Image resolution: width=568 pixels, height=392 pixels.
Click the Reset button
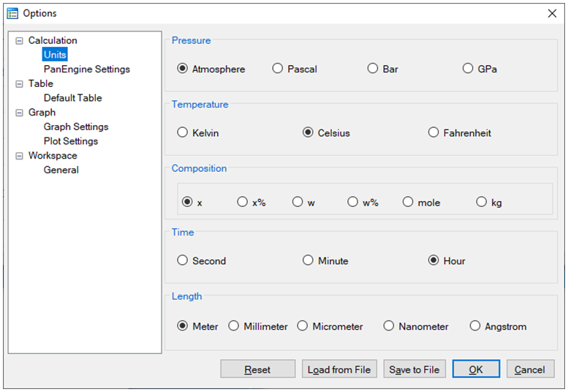257,369
